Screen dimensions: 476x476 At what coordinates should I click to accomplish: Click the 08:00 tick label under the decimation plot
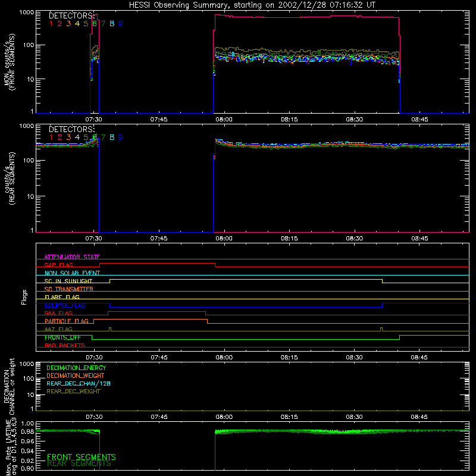(224, 417)
